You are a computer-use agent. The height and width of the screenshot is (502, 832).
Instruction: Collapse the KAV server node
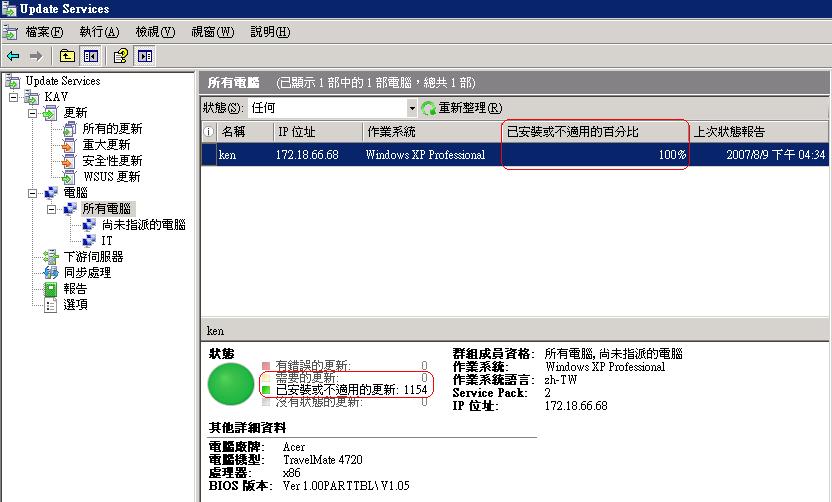pos(13,97)
